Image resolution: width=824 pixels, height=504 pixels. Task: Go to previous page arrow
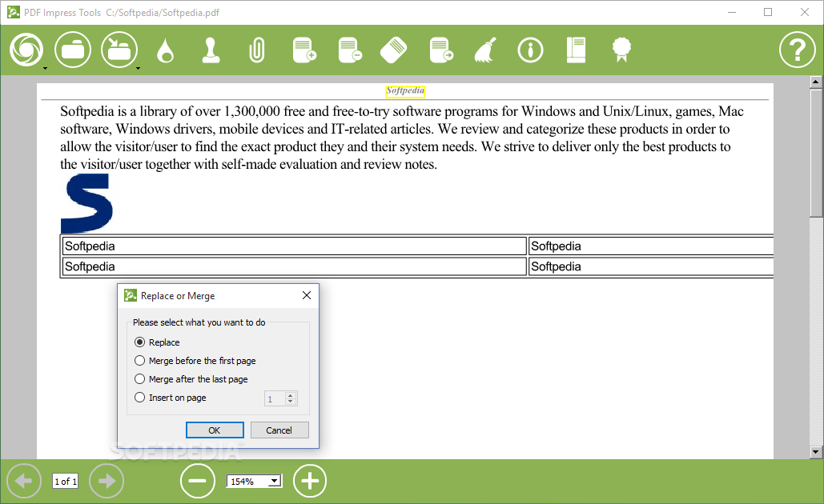(x=24, y=480)
